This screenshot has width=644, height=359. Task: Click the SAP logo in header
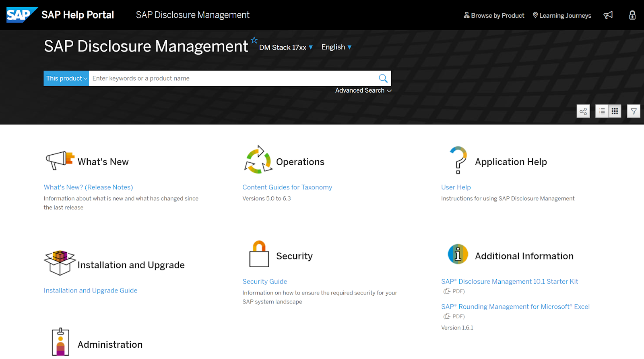pyautogui.click(x=22, y=15)
